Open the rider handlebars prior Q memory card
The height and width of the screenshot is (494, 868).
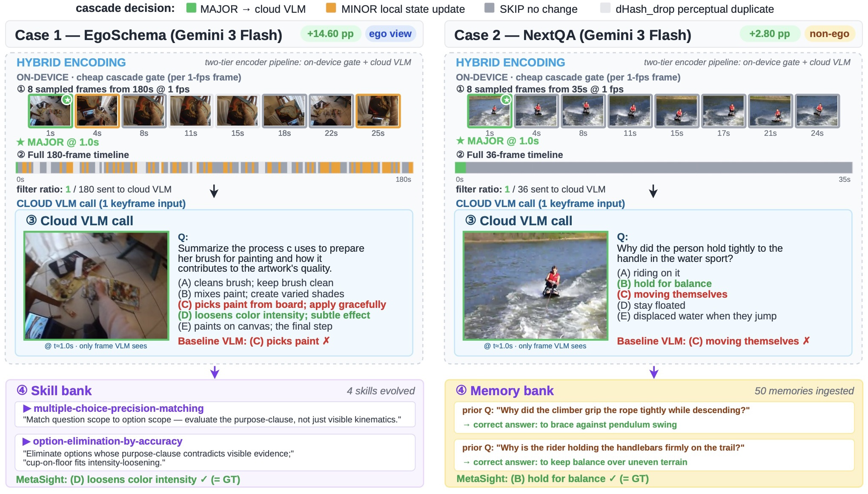coord(654,455)
